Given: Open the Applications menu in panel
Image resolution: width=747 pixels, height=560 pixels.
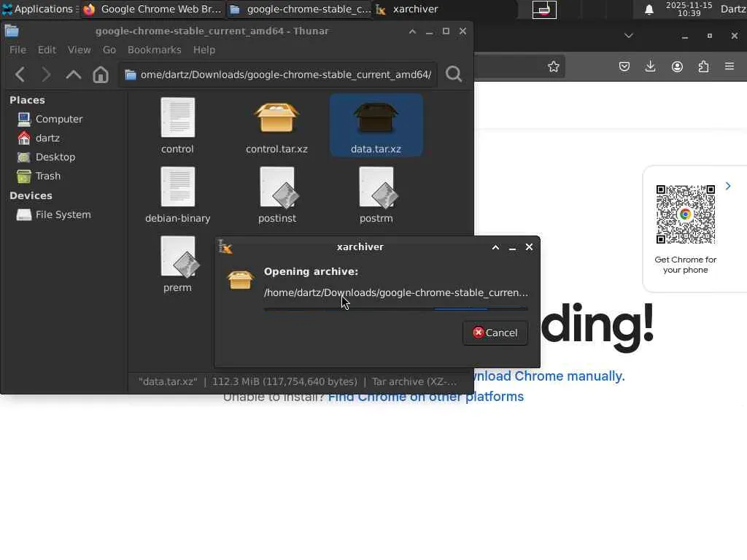Looking at the screenshot, I should [x=39, y=9].
